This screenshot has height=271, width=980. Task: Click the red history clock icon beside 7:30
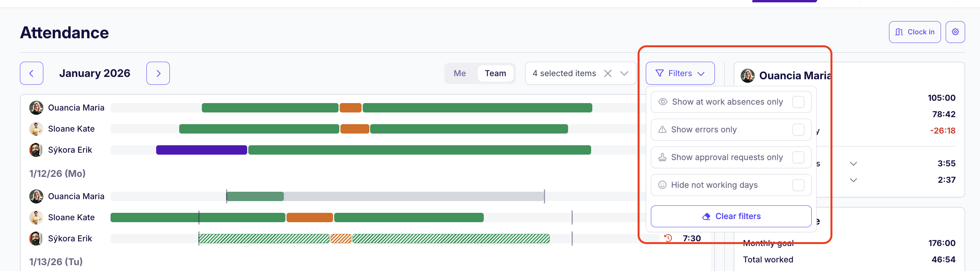(668, 238)
